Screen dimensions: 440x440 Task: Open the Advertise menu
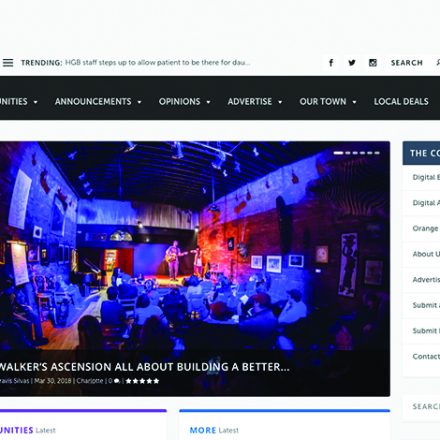pos(250,101)
